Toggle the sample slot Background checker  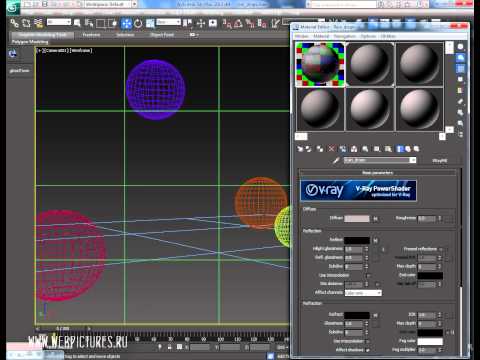(x=461, y=69)
